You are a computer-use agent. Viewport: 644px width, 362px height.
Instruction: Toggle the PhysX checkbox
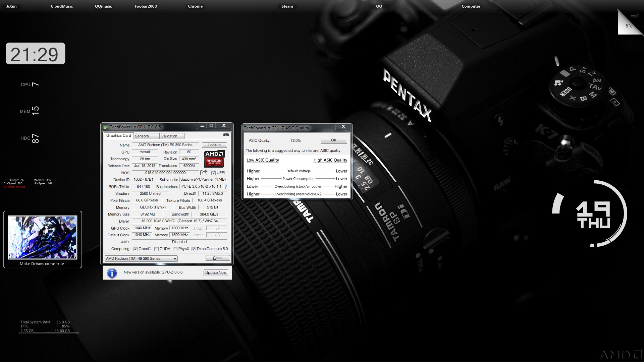(x=175, y=249)
